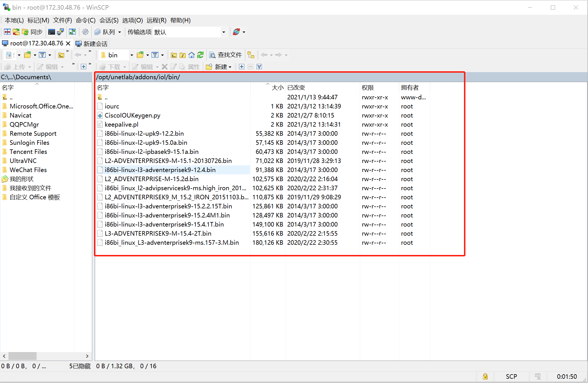Click remote unselect files minus icon
The width and height of the screenshot is (588, 383).
tap(250, 67)
